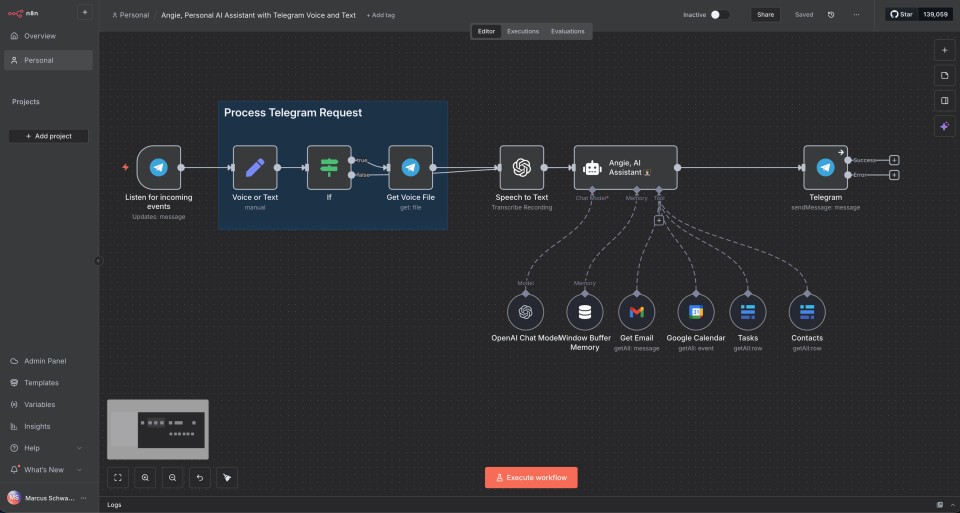Open the workflow options three-dot menu
The height and width of the screenshot is (513, 960).
[x=856, y=15]
